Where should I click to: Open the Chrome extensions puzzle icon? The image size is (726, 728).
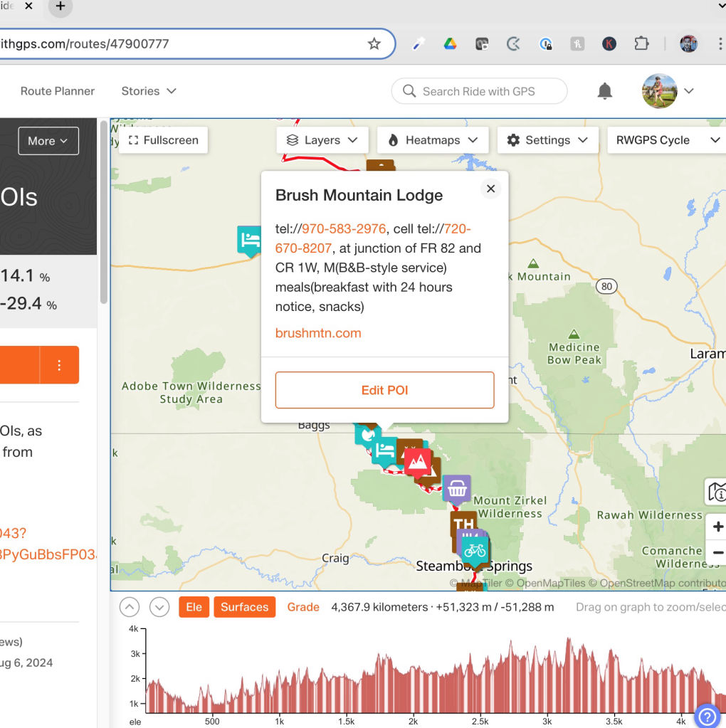pyautogui.click(x=641, y=43)
